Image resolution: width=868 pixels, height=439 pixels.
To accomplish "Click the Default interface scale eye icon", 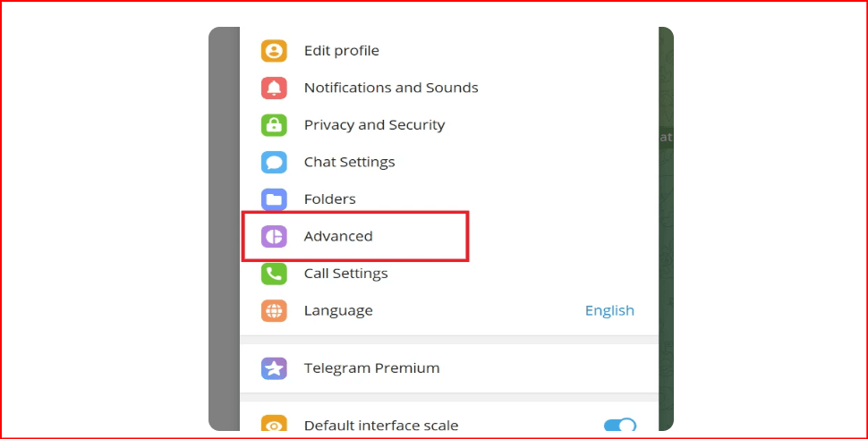I will pos(274,426).
